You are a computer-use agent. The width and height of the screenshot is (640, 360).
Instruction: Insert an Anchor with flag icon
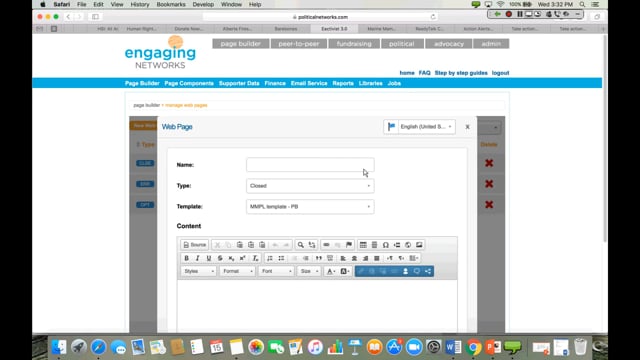point(349,245)
